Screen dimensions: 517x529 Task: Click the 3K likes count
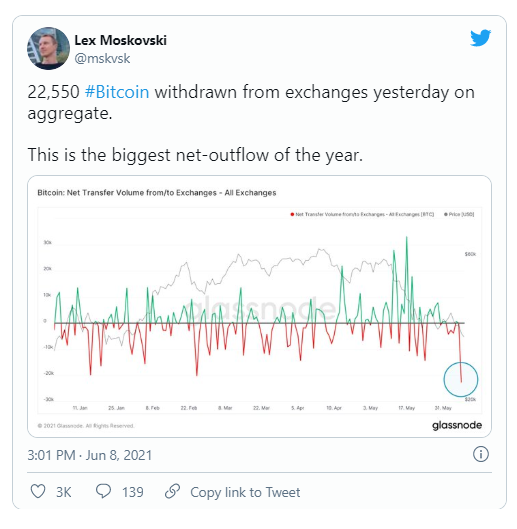point(63,492)
